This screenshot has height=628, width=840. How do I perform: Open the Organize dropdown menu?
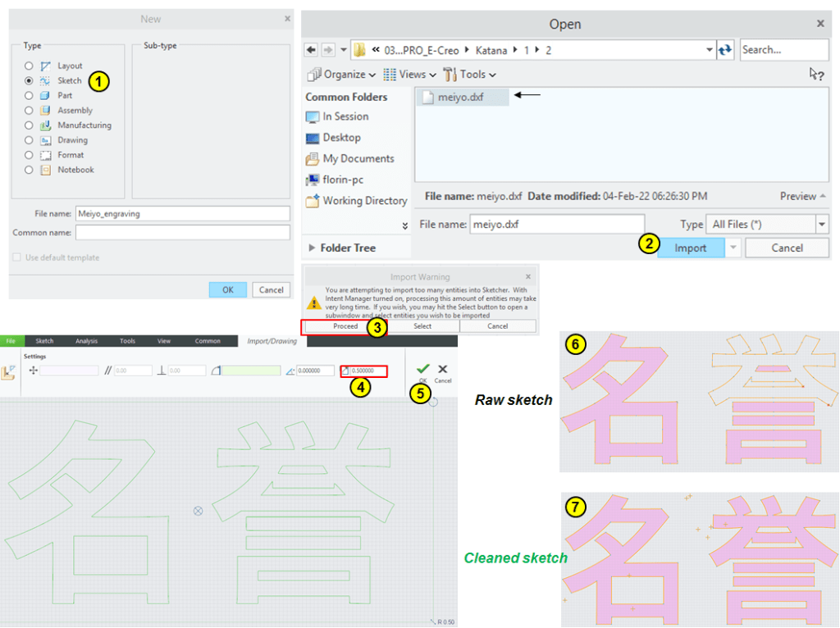click(341, 75)
